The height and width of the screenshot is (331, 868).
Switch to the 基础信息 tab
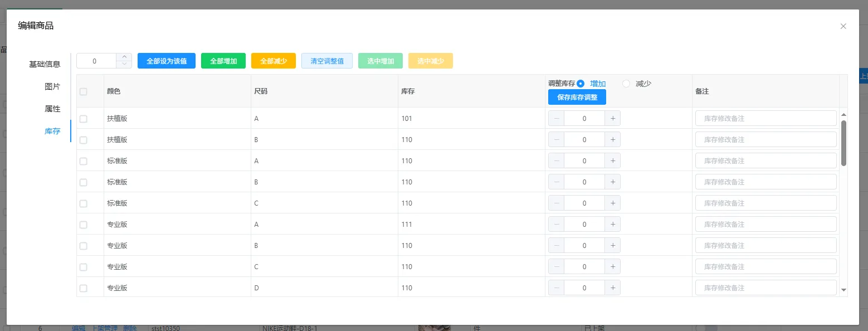[x=45, y=64]
